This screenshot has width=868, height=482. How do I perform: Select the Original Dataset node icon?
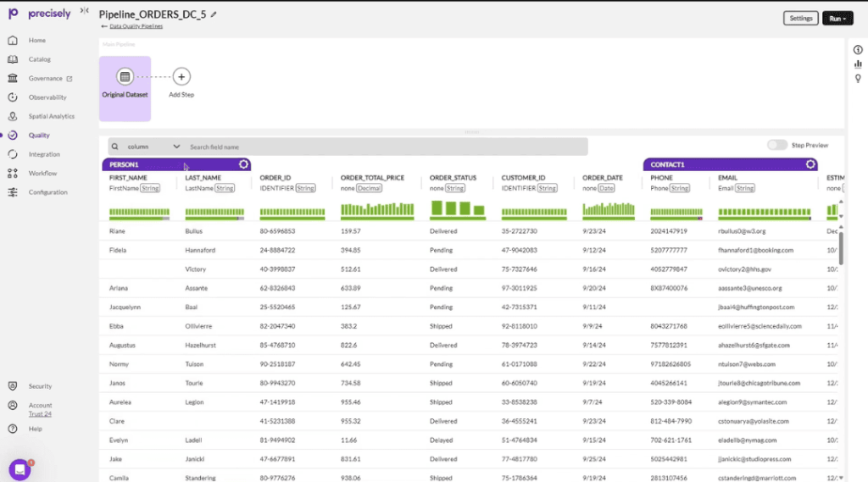click(125, 76)
